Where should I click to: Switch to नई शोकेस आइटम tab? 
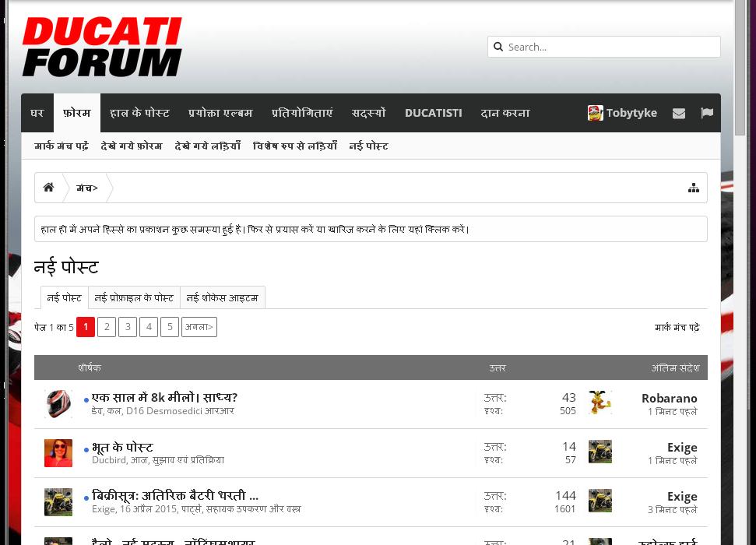(222, 297)
